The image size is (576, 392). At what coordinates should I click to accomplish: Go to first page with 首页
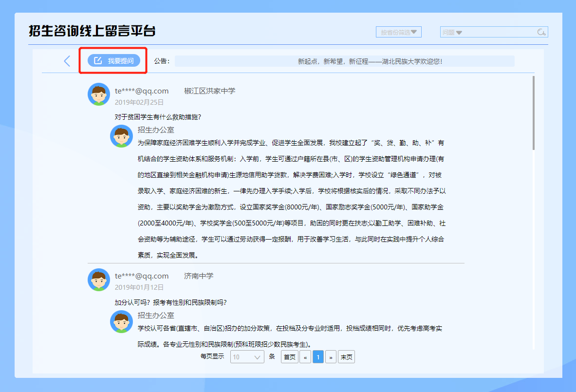(289, 357)
